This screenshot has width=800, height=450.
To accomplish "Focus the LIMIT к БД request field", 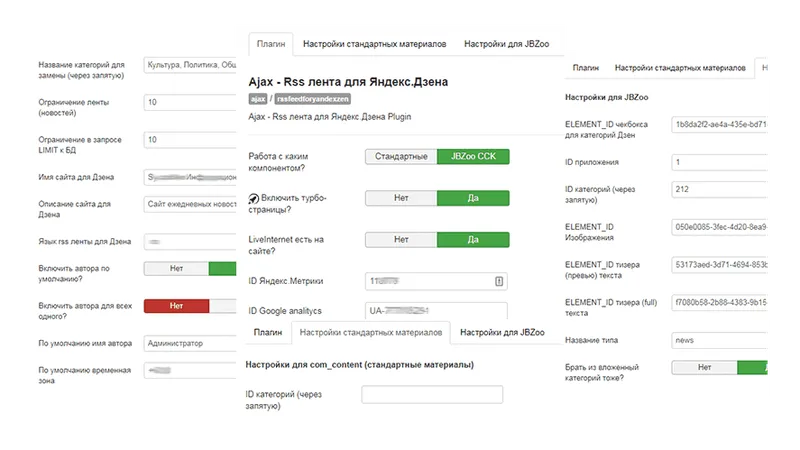I will tap(190, 140).
